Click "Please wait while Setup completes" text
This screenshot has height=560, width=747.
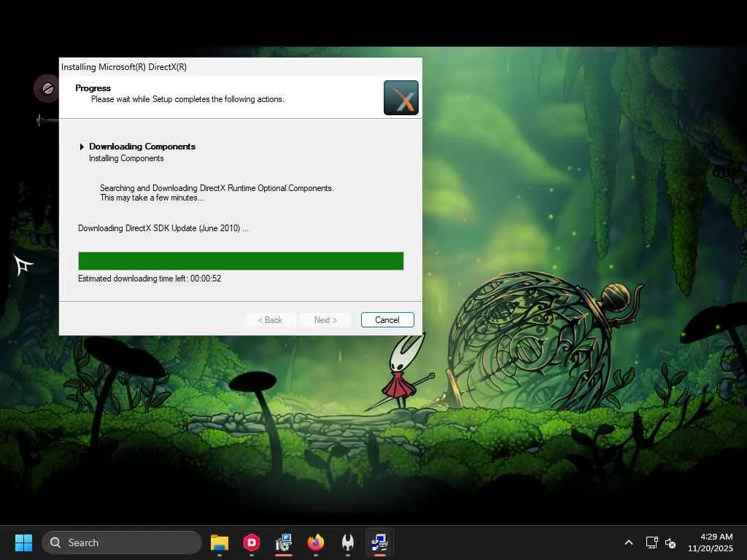click(187, 99)
